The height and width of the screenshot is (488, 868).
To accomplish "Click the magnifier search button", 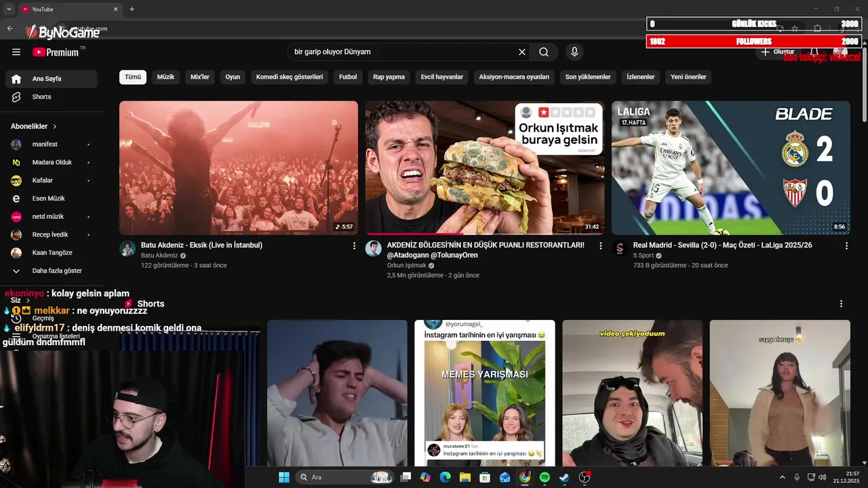I will 544,52.
